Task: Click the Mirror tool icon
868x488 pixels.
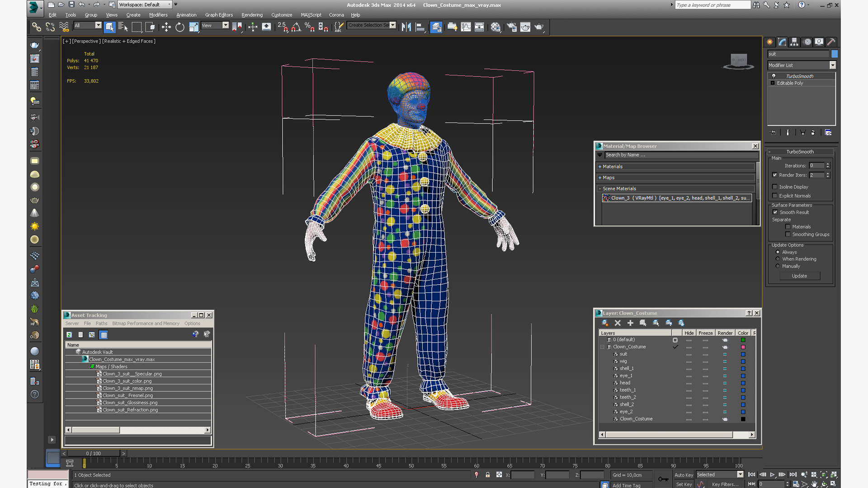Action: 406,27
